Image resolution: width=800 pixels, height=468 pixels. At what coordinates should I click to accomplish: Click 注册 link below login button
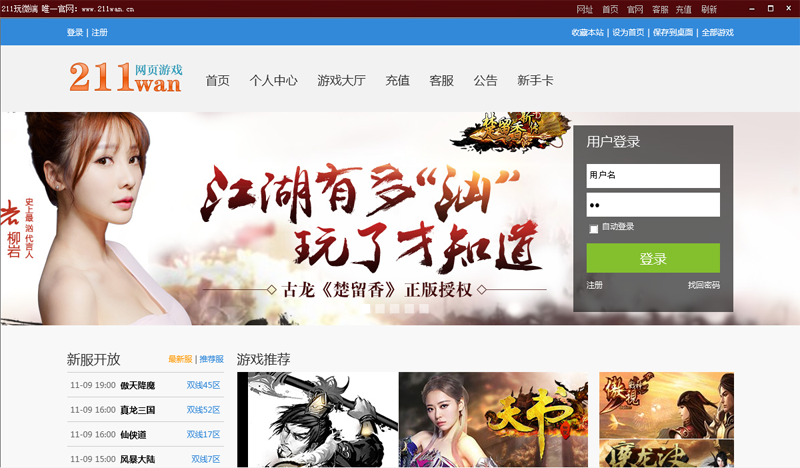click(x=594, y=285)
